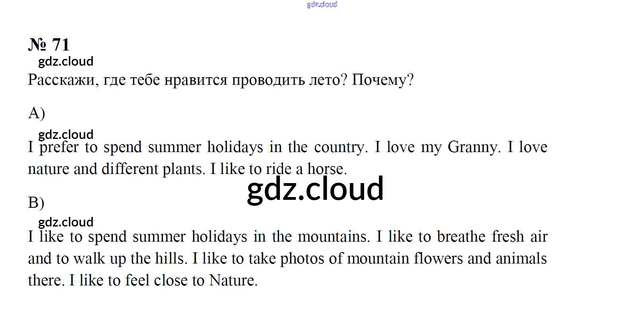Viewport: 644px width, 326px height.
Task: Click the section label A)
Action: (37, 113)
